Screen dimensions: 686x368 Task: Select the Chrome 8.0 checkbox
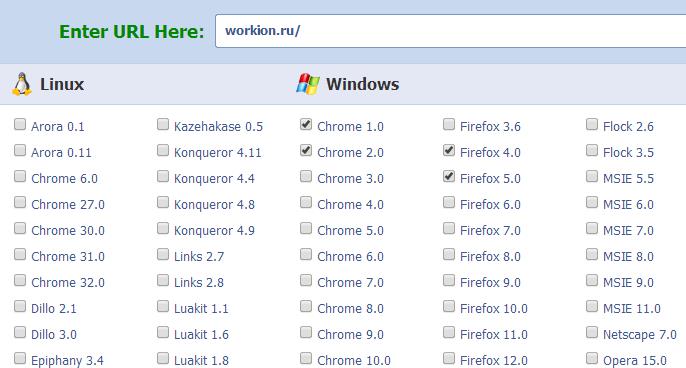(x=306, y=306)
